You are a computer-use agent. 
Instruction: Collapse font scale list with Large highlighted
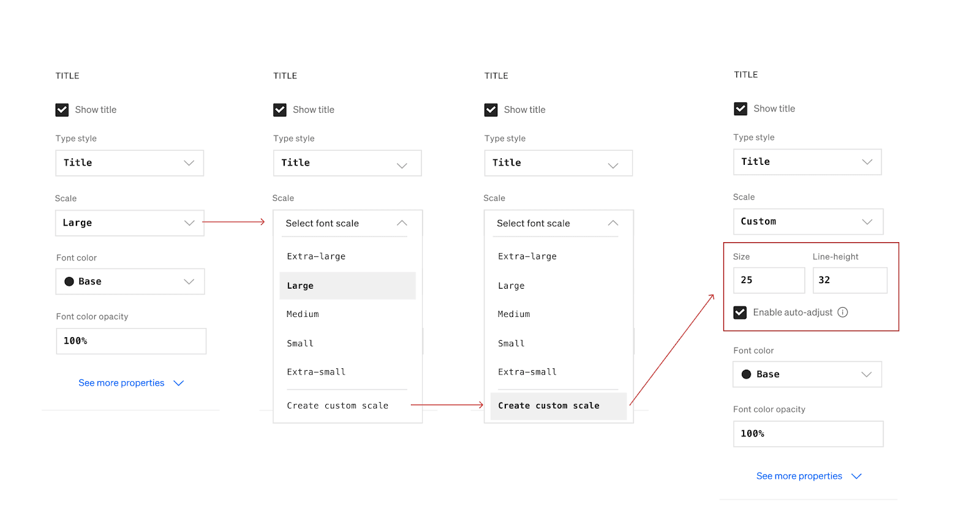coord(402,223)
